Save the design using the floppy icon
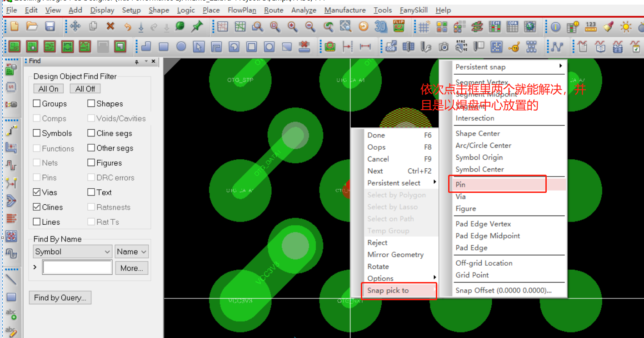The height and width of the screenshot is (338, 644). [x=50, y=26]
